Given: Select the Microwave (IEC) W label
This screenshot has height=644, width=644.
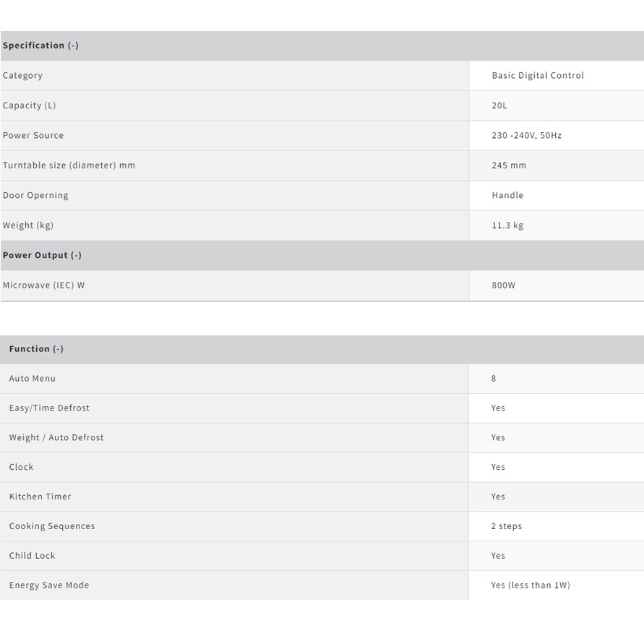Looking at the screenshot, I should [43, 285].
